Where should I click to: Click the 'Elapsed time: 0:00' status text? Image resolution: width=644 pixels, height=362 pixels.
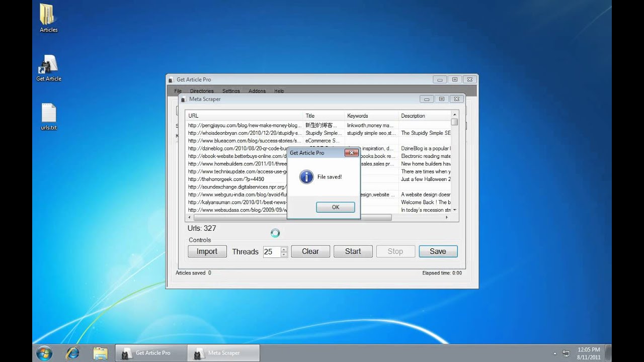442,273
